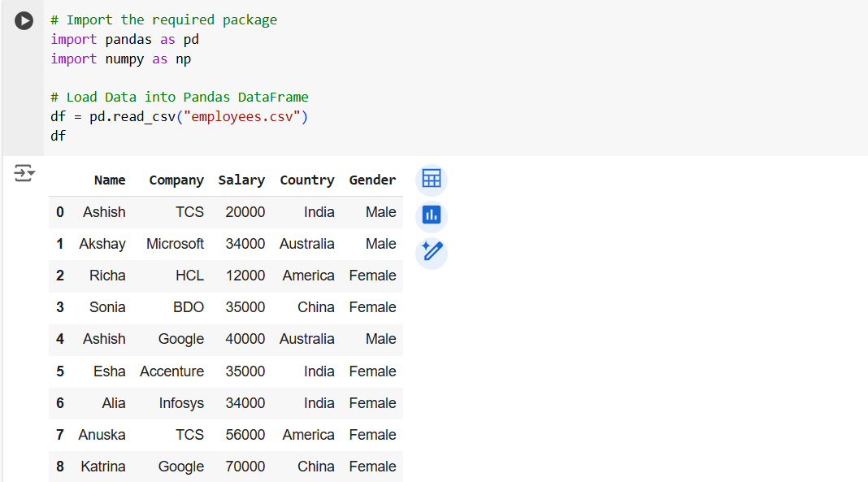Click the Gender column header
The height and width of the screenshot is (482, 868).
click(x=372, y=180)
